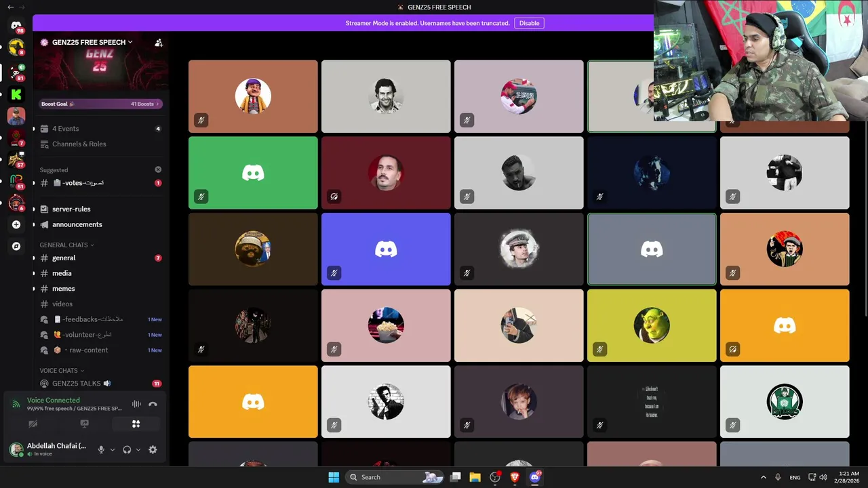Open taskbar volume and network tray icon

(x=817, y=477)
